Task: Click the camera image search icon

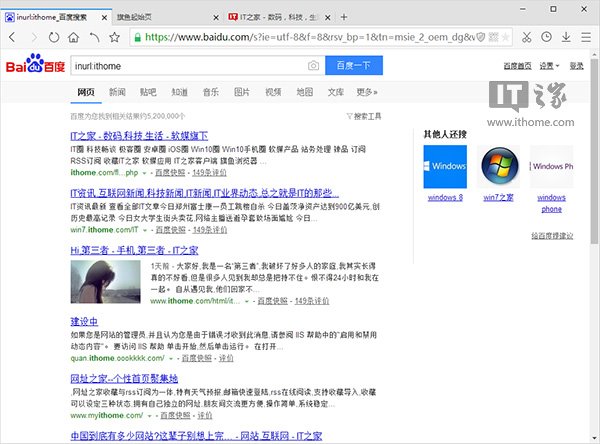Action: [x=313, y=66]
